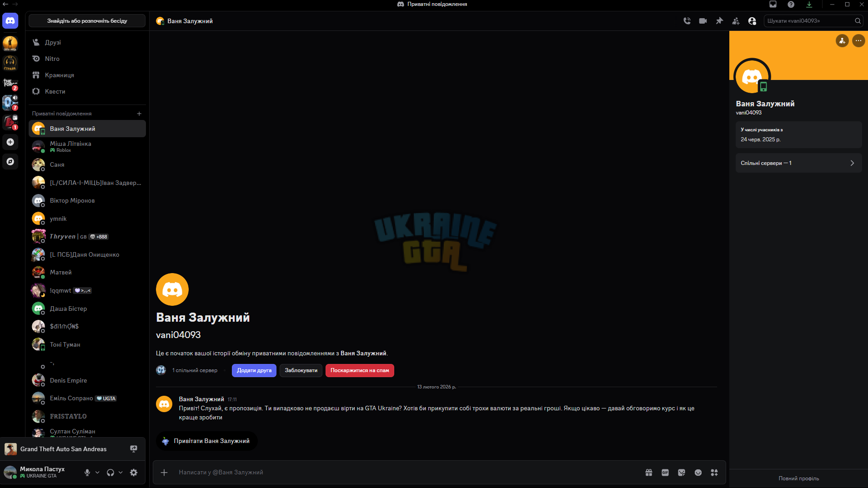The height and width of the screenshot is (488, 868).
Task: Open DM with Denis Empire
Action: click(87, 380)
